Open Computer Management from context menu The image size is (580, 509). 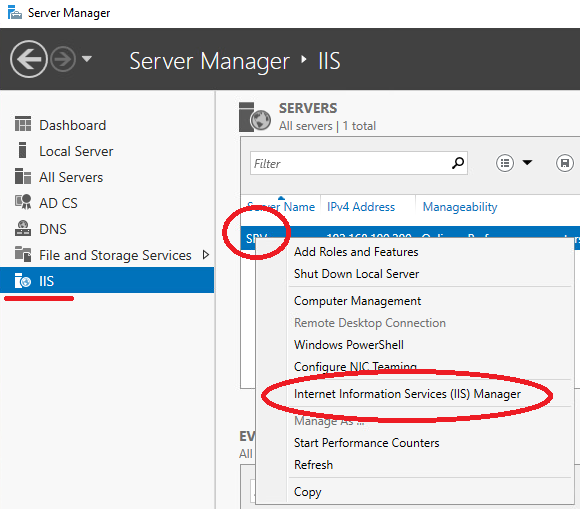[357, 301]
